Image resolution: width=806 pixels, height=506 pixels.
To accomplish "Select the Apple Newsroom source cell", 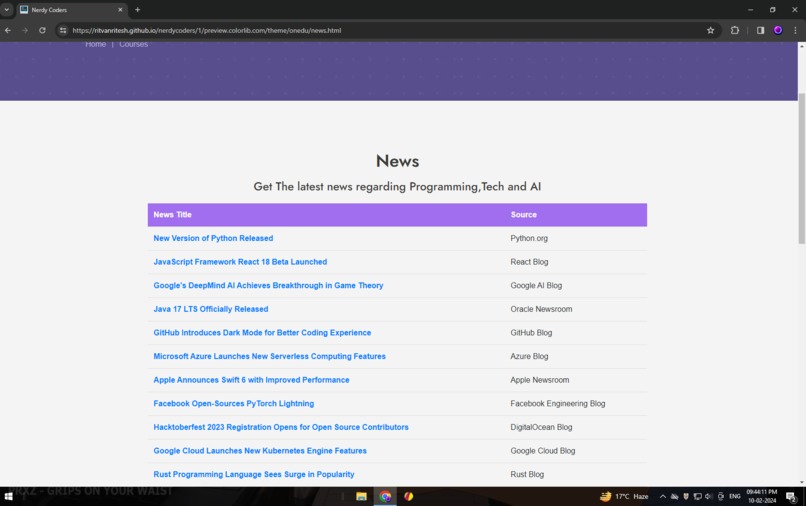I will tap(540, 380).
